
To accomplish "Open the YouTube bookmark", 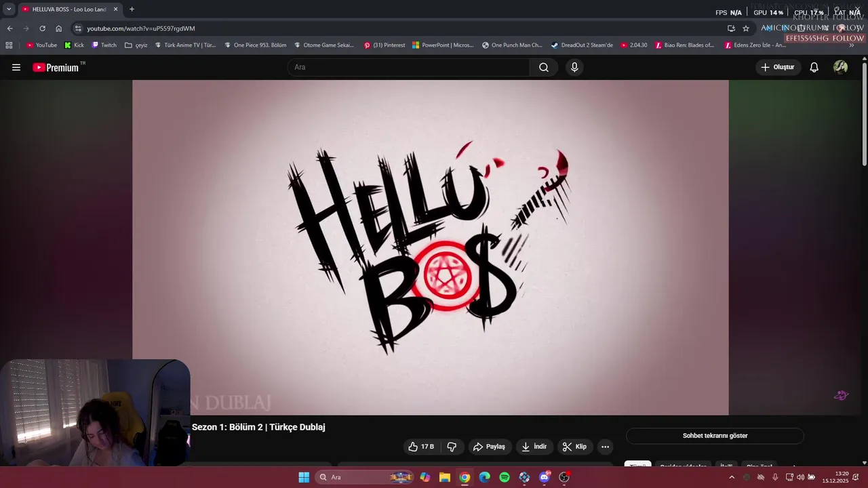I will coord(41,45).
